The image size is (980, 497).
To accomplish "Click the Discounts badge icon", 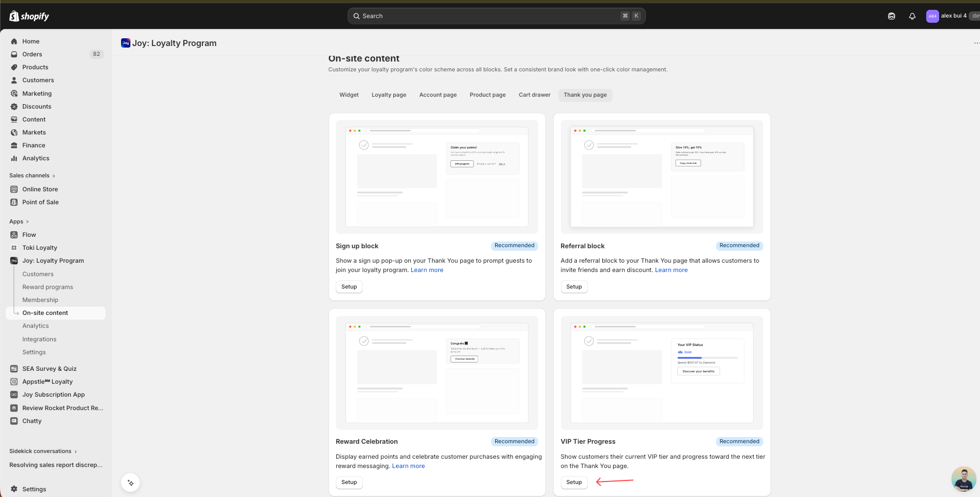I will [14, 107].
